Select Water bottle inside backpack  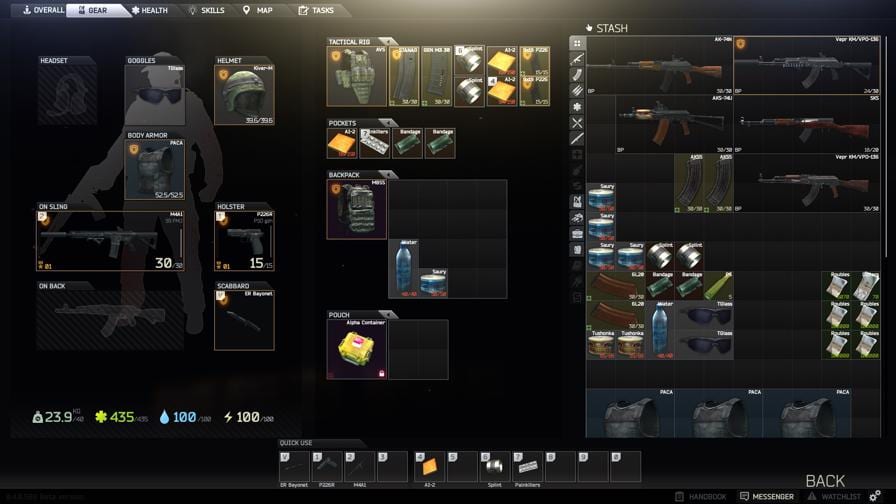pyautogui.click(x=403, y=269)
